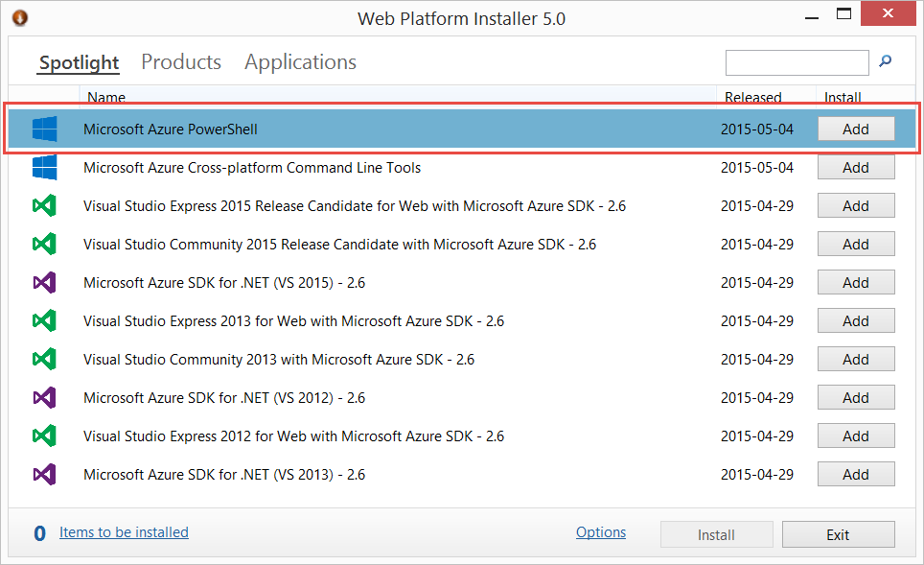Click purple VS icon for Azure SDK (VS 2013)

[x=44, y=474]
